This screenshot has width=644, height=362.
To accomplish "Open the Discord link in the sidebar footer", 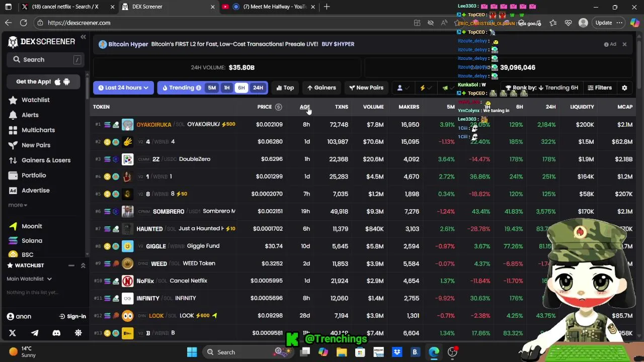I will 56,333.
